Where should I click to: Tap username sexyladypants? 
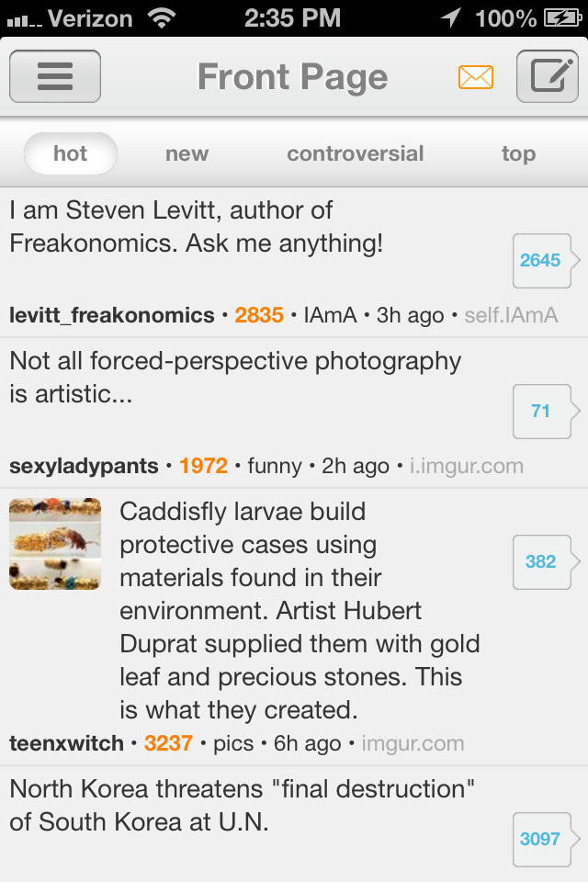click(x=84, y=466)
